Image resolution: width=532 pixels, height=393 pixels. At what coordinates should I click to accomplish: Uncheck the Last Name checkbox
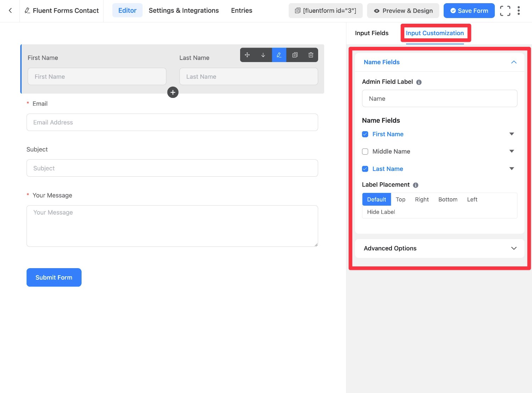coord(365,169)
